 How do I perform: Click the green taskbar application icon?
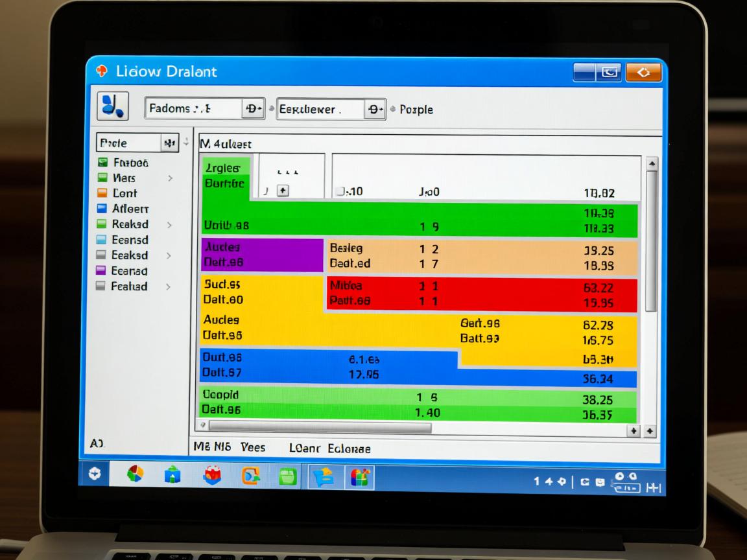pyautogui.click(x=287, y=476)
